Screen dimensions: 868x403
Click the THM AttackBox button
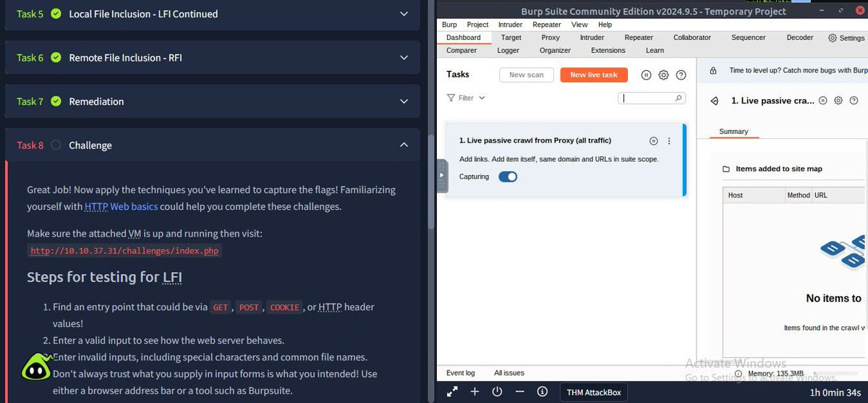(x=592, y=392)
